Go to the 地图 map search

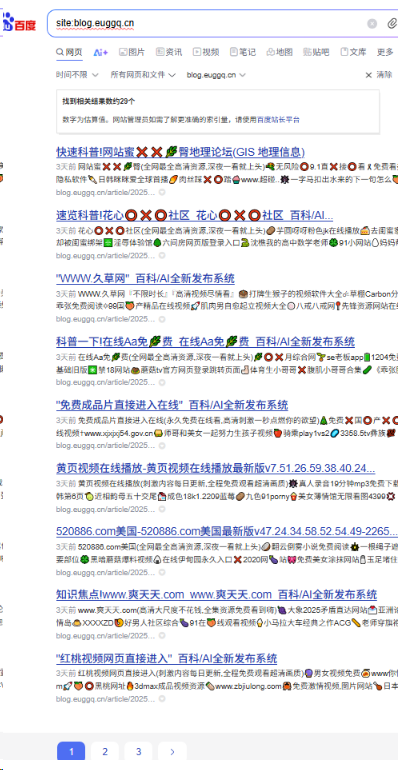(280, 52)
